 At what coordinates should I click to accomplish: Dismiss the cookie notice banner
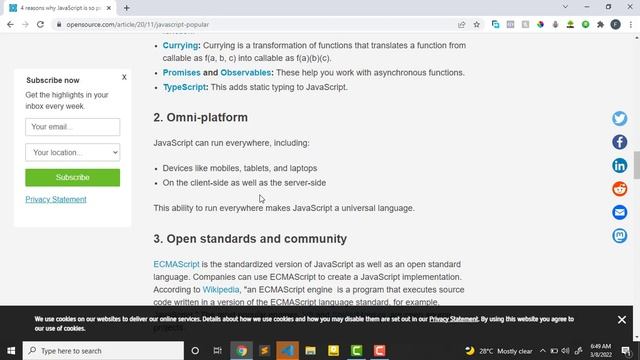[622, 320]
